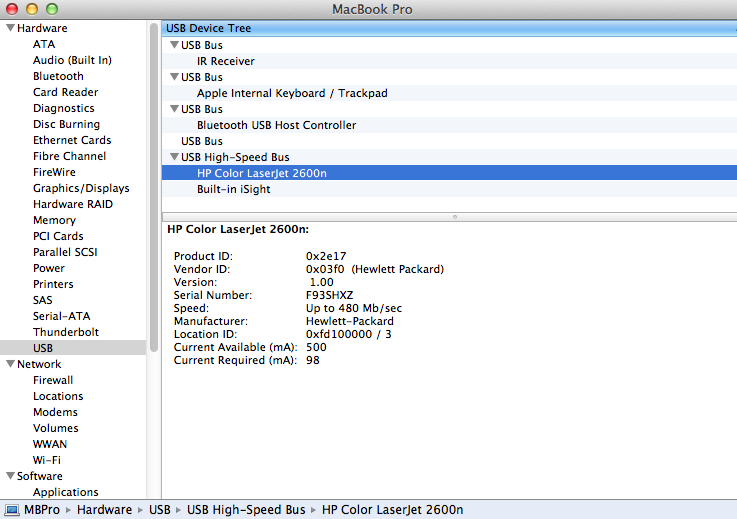Click USB High-Speed Bus in path bar
This screenshot has height=519, width=737.
(x=245, y=510)
